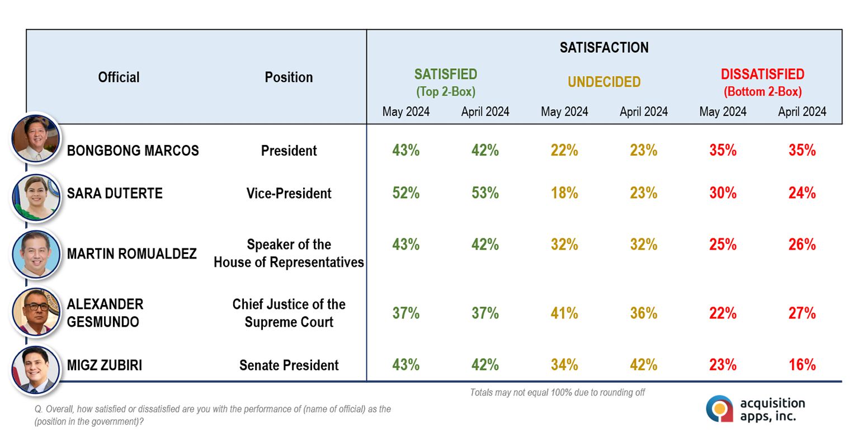Click the 52% satisfied value for Sara Duterte
The image size is (868, 447).
tap(405, 193)
